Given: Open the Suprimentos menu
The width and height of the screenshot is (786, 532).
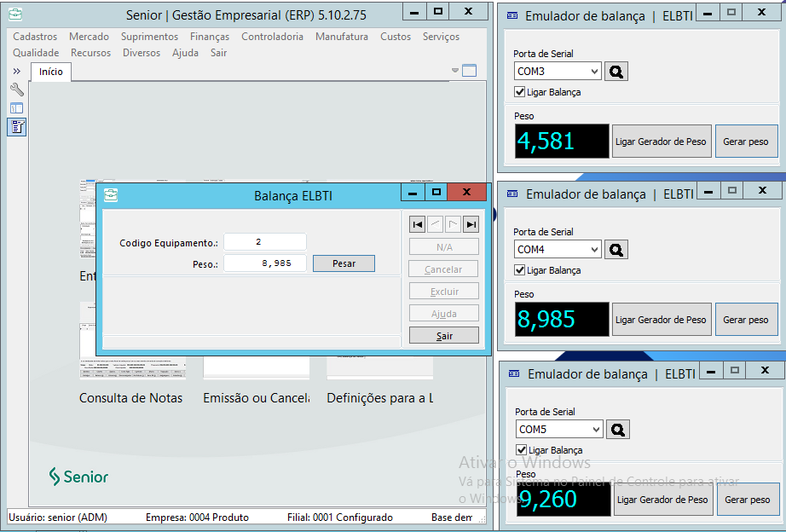Looking at the screenshot, I should (x=149, y=37).
